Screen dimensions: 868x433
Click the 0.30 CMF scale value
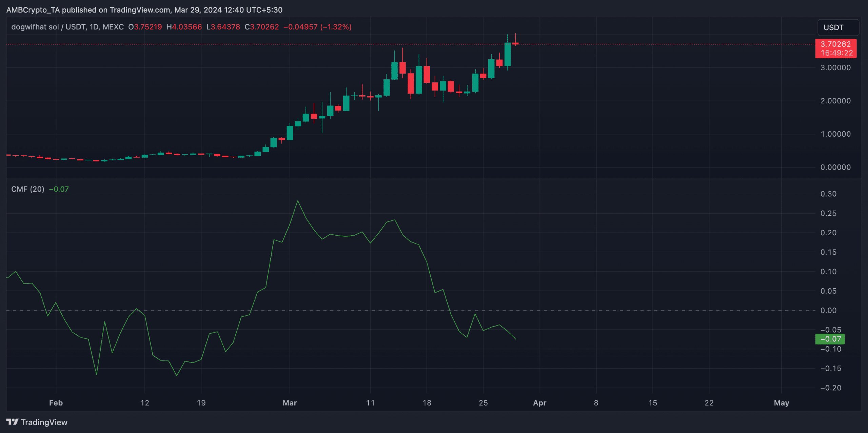[828, 194]
